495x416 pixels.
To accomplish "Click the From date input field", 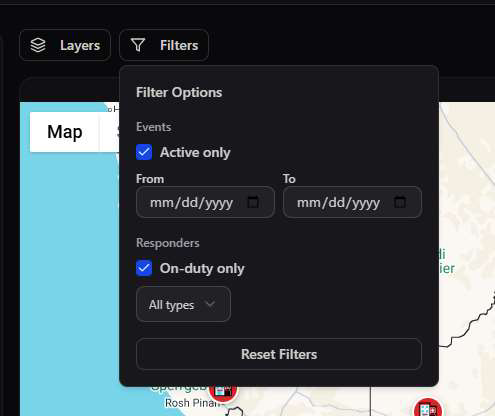I will pos(205,202).
